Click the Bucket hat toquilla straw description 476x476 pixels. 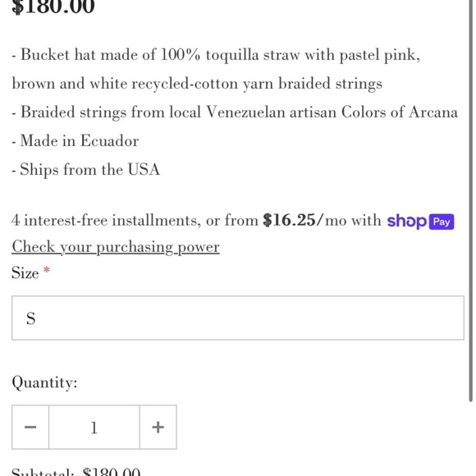(x=216, y=55)
